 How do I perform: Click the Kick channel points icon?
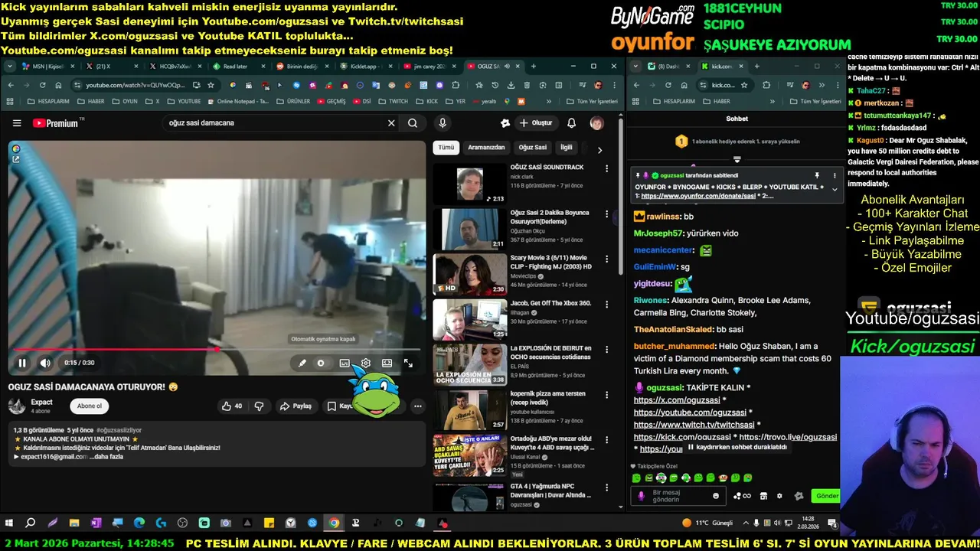[742, 496]
